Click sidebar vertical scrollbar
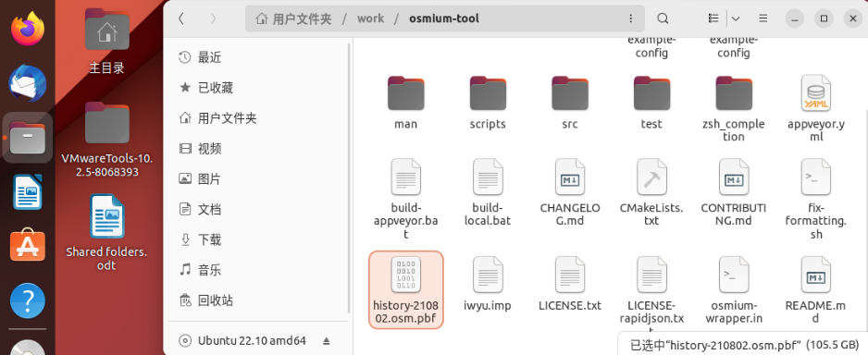The height and width of the screenshot is (355, 868). 349,179
